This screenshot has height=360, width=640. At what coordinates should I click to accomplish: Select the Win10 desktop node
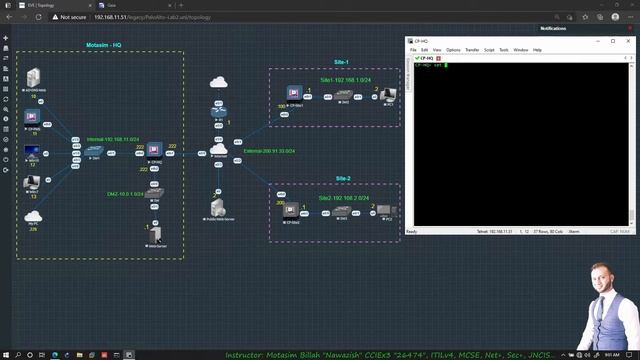[x=32, y=151]
